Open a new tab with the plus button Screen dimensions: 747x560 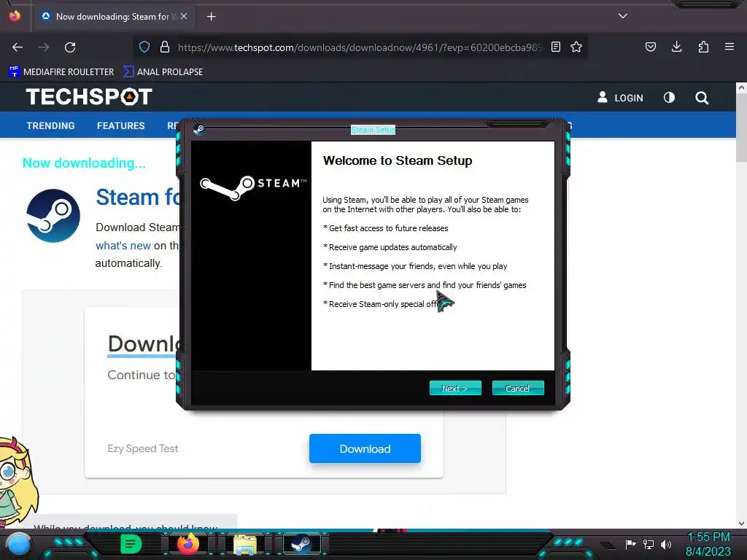click(x=211, y=17)
